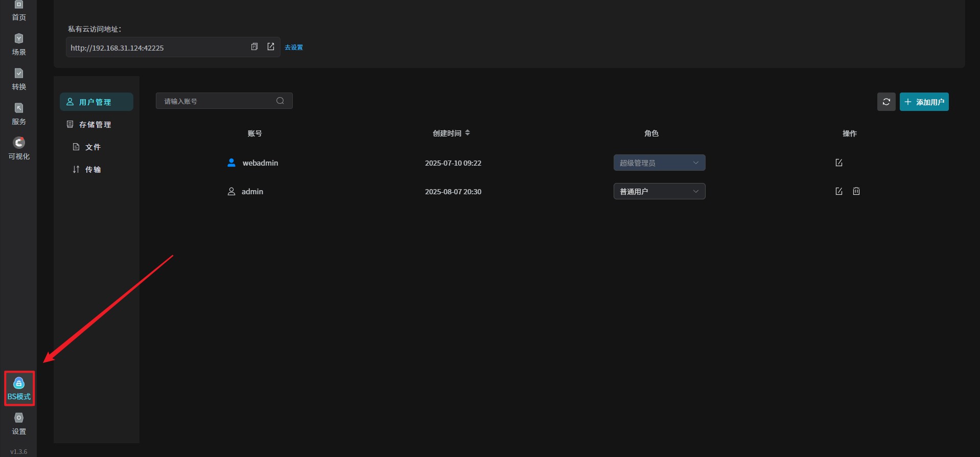Screen dimensions: 980x457
Task: Click the refresh user list button
Action: (886, 102)
